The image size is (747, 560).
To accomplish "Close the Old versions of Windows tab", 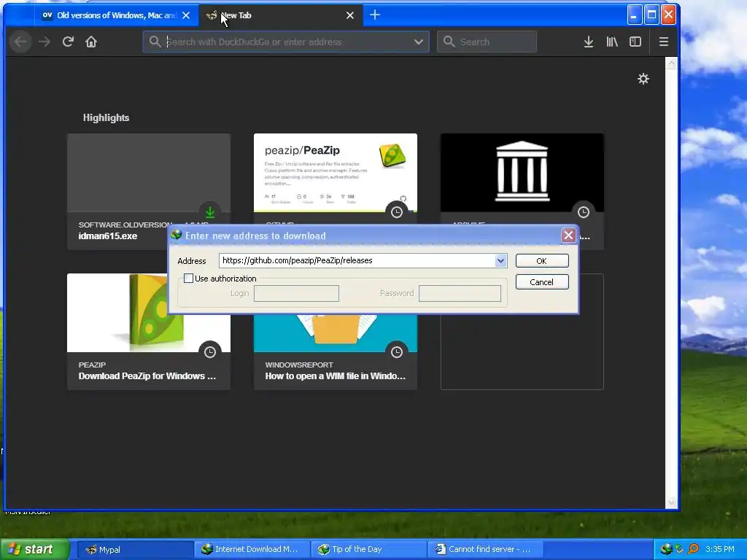I will 186,15.
